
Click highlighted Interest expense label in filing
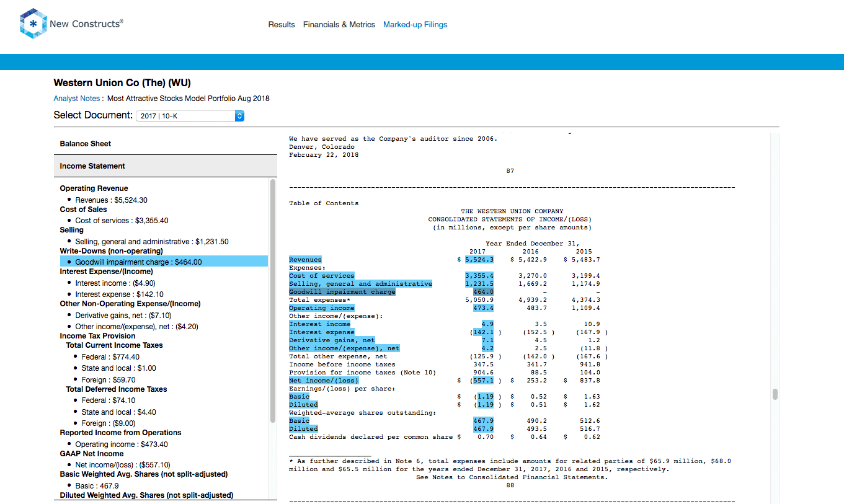[x=322, y=332]
